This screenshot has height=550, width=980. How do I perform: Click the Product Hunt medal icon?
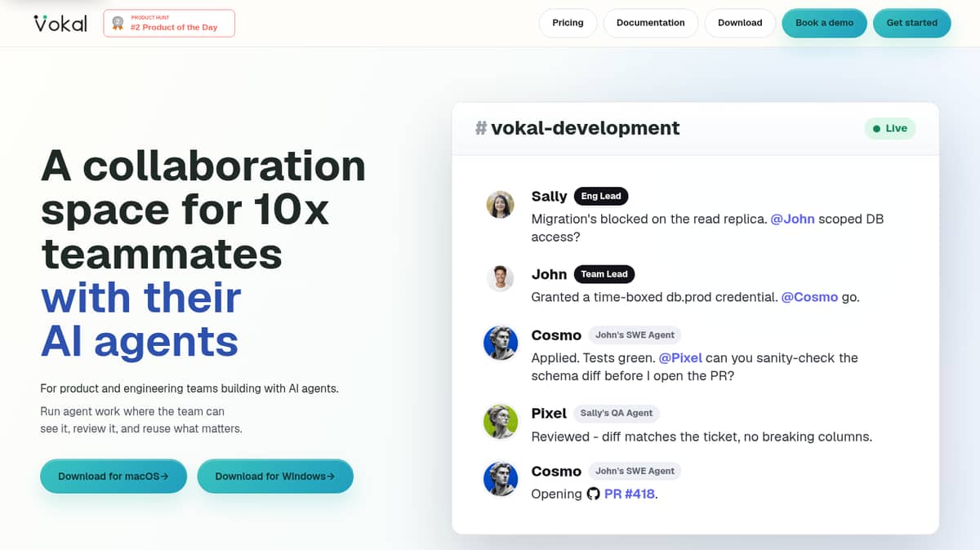(x=118, y=23)
